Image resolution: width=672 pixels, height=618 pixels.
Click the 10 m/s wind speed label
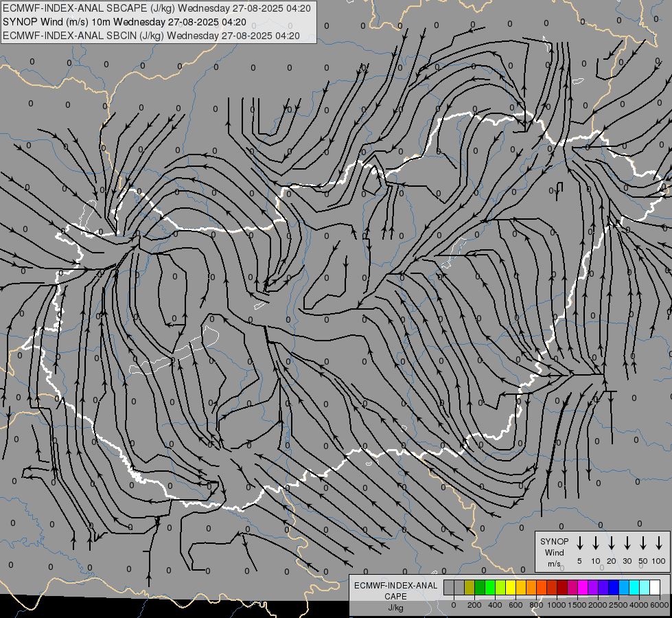click(596, 561)
